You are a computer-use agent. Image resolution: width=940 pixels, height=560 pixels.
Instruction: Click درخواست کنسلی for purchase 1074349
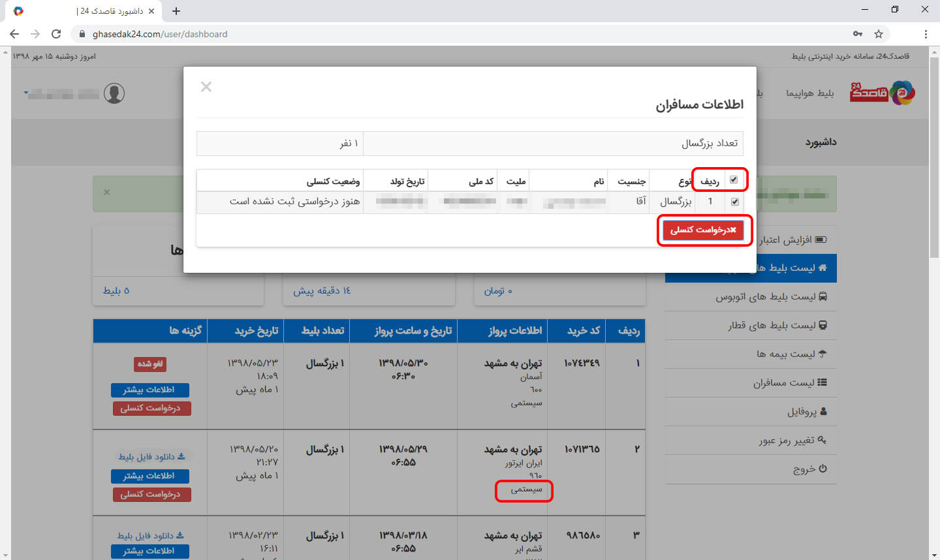[151, 409]
